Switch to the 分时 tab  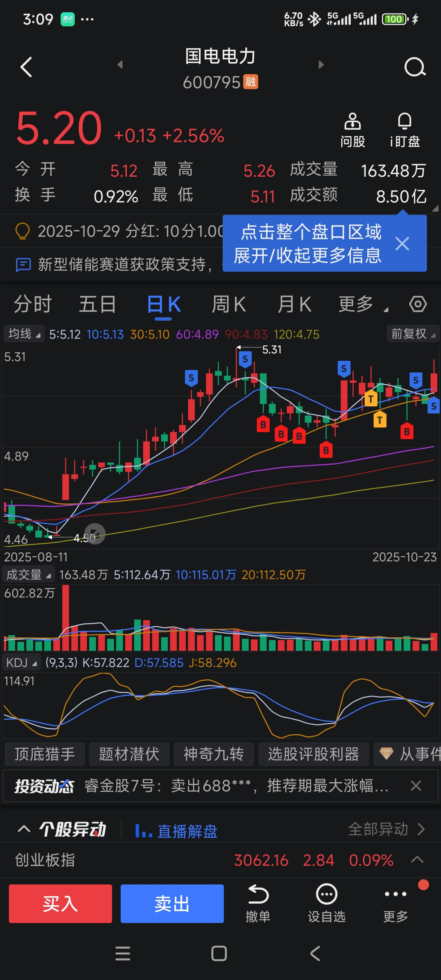tap(33, 304)
